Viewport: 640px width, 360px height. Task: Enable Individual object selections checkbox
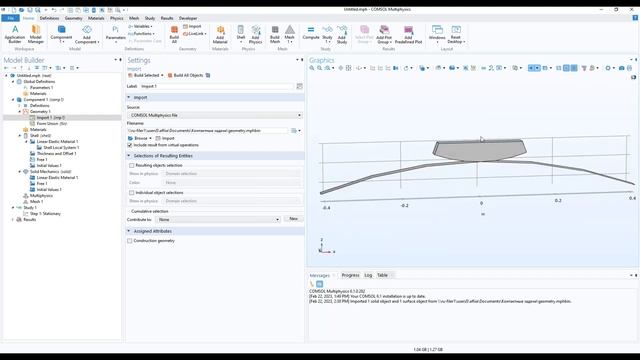click(x=131, y=193)
